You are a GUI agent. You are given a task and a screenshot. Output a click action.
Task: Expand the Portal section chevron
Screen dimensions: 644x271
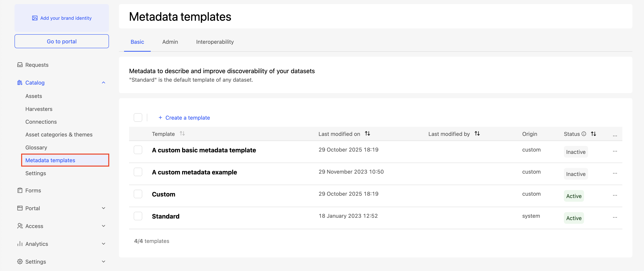point(104,208)
